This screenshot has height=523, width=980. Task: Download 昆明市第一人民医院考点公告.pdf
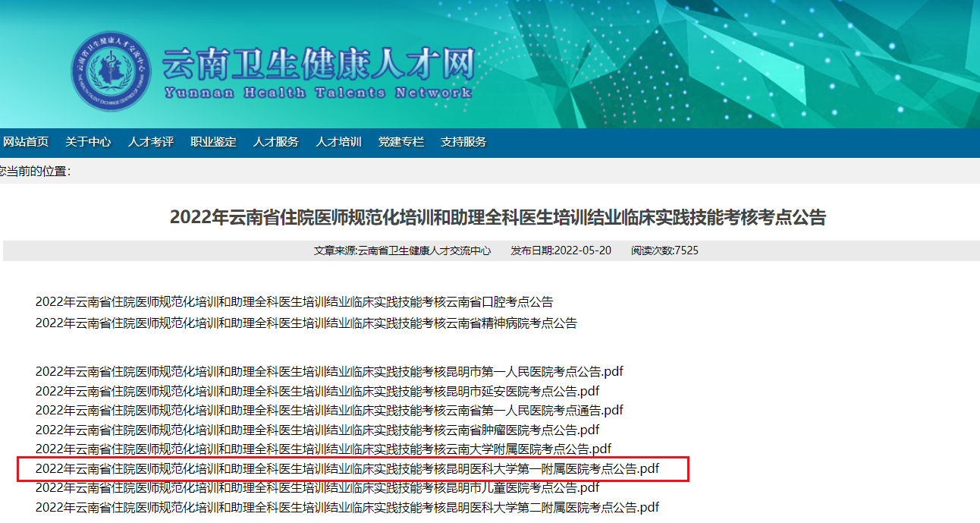[329, 372]
